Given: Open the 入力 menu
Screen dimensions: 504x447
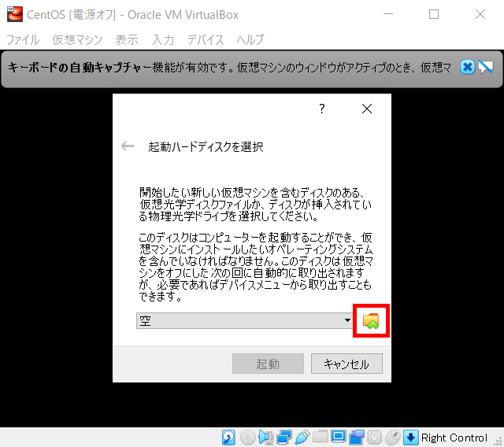Looking at the screenshot, I should click(x=163, y=40).
